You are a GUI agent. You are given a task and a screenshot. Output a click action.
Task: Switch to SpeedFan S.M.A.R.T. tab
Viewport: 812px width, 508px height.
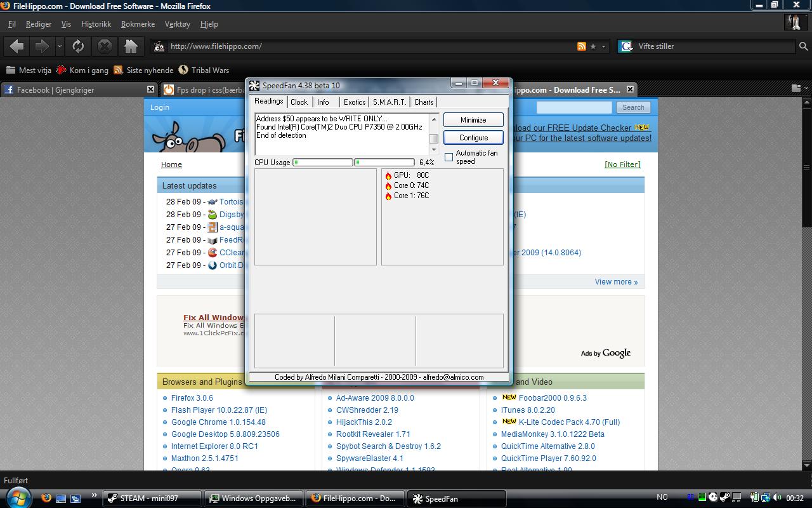pos(389,102)
